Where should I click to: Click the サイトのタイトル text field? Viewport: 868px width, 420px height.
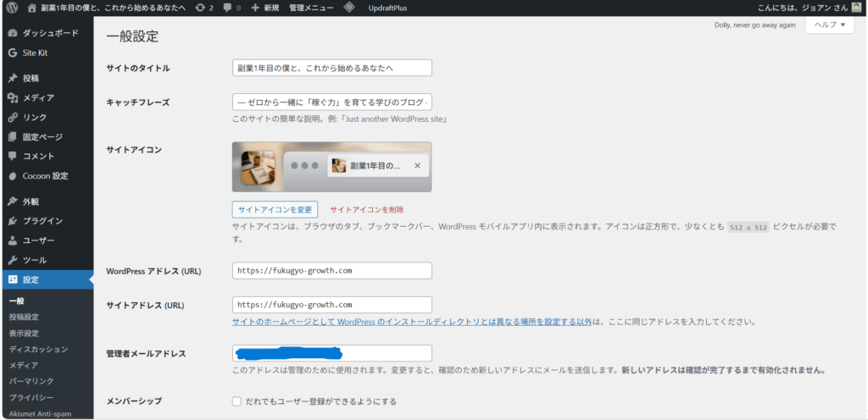coord(331,68)
